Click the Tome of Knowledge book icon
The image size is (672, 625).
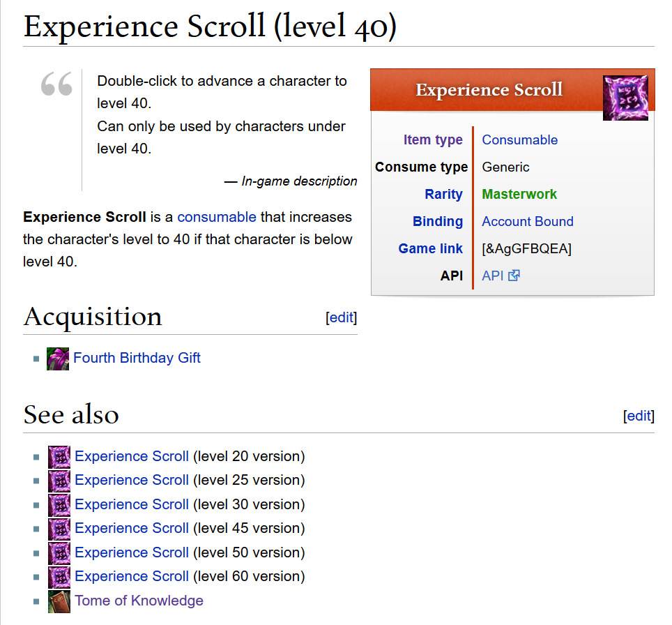59,601
